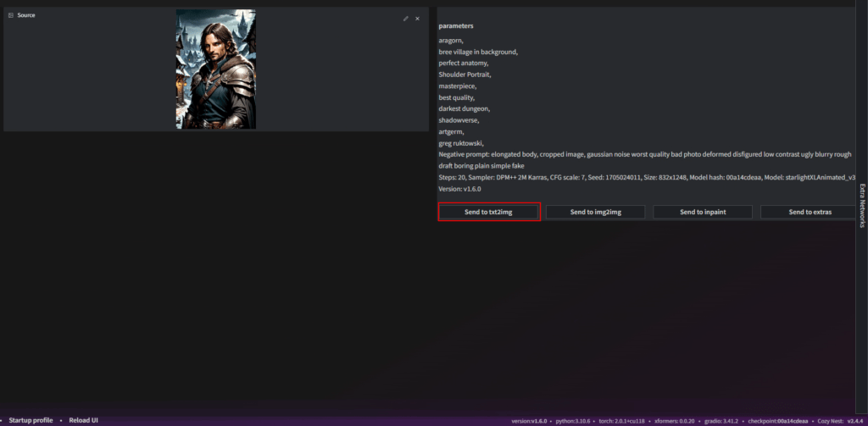The height and width of the screenshot is (426, 868).
Task: Click the pencil edit icon on Source image
Action: tap(405, 18)
